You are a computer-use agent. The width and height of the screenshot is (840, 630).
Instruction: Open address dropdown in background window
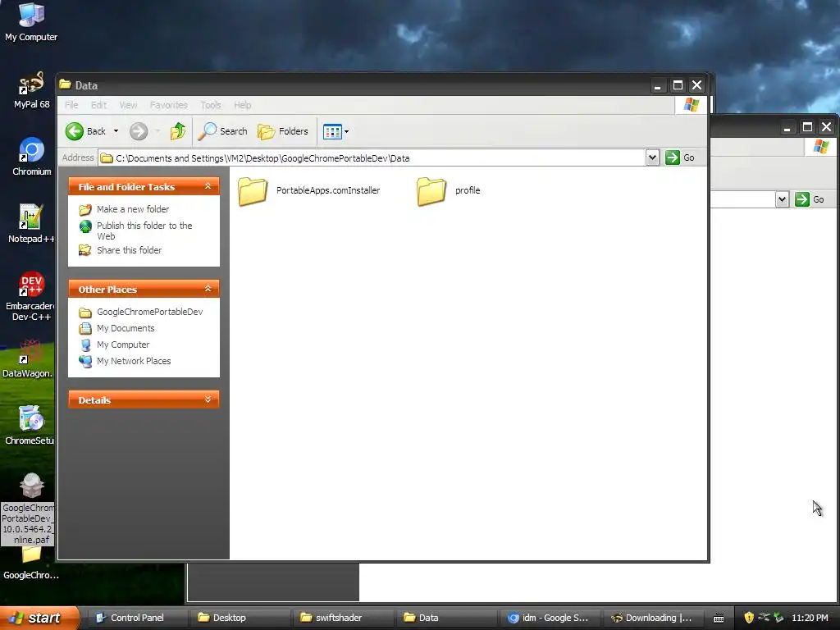[782, 199]
